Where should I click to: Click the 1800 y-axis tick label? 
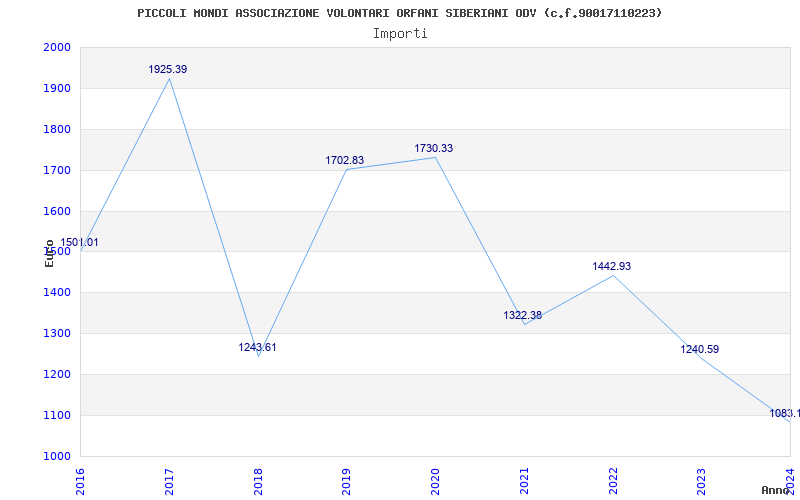click(x=57, y=129)
